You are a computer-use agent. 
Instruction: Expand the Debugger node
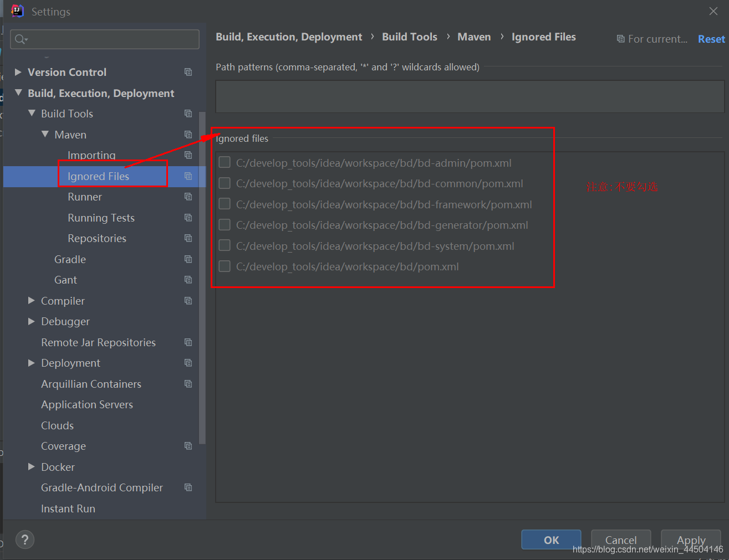32,321
